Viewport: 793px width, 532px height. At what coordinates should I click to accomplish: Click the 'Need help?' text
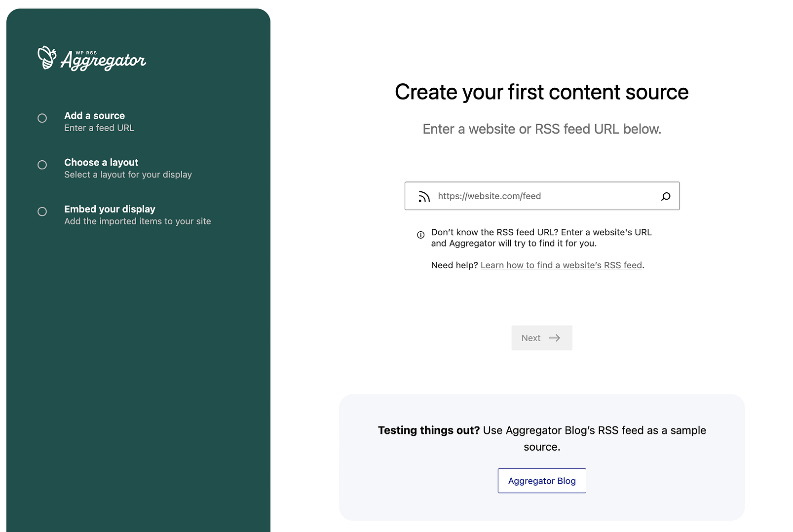click(454, 265)
